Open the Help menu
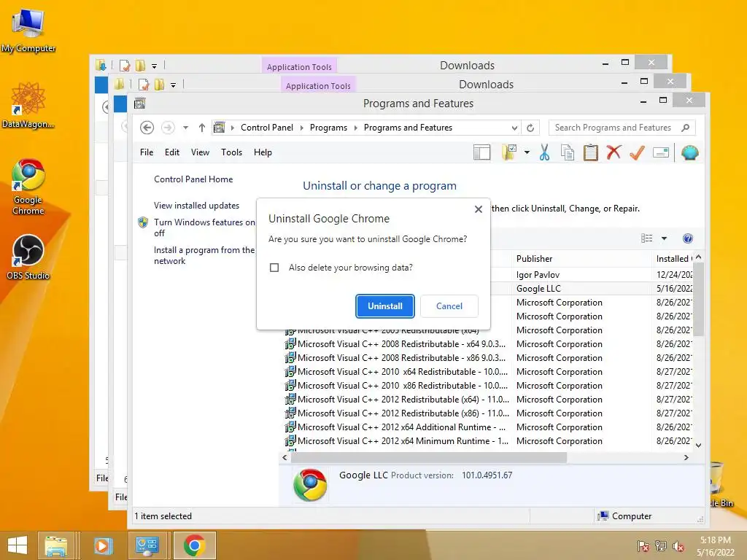The image size is (747, 560). click(x=263, y=152)
